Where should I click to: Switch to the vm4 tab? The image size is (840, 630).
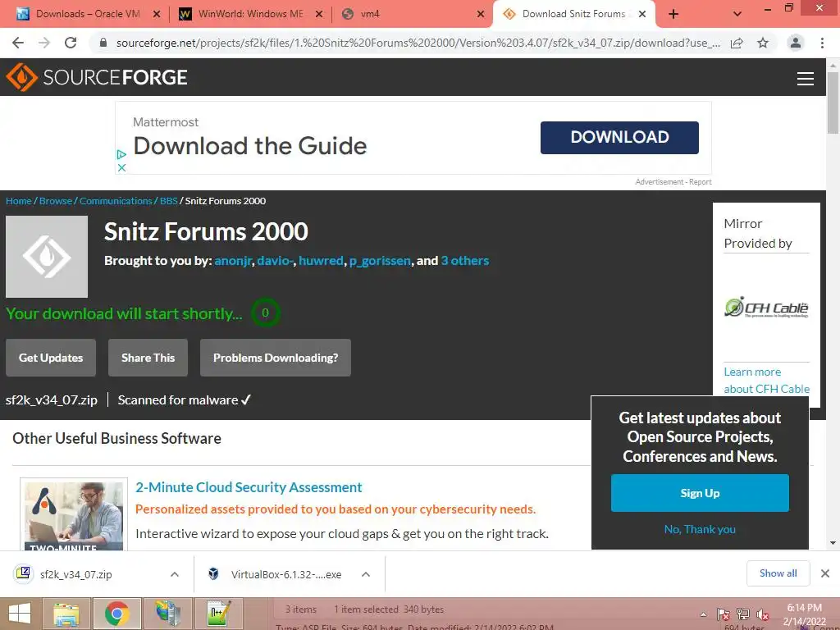click(410, 15)
